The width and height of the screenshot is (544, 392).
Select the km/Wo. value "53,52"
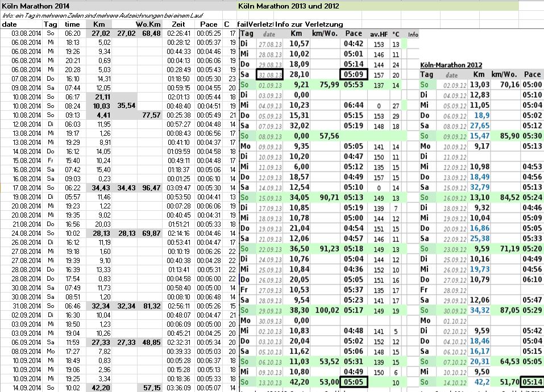click(329, 361)
